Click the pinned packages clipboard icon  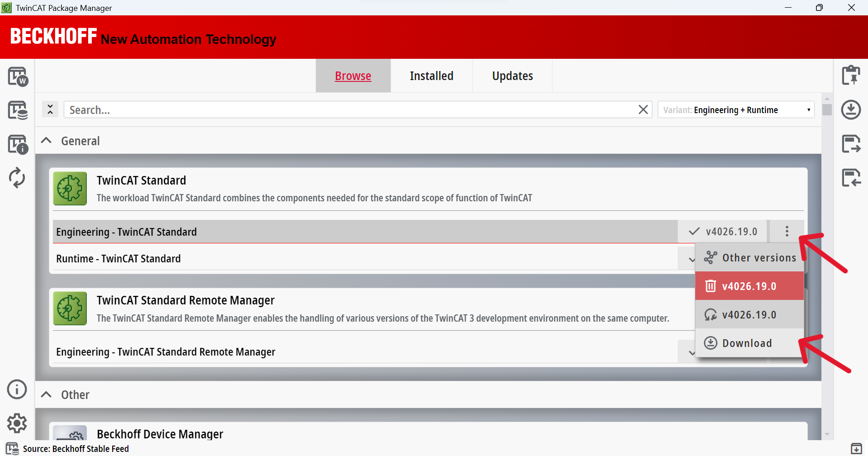point(851,75)
